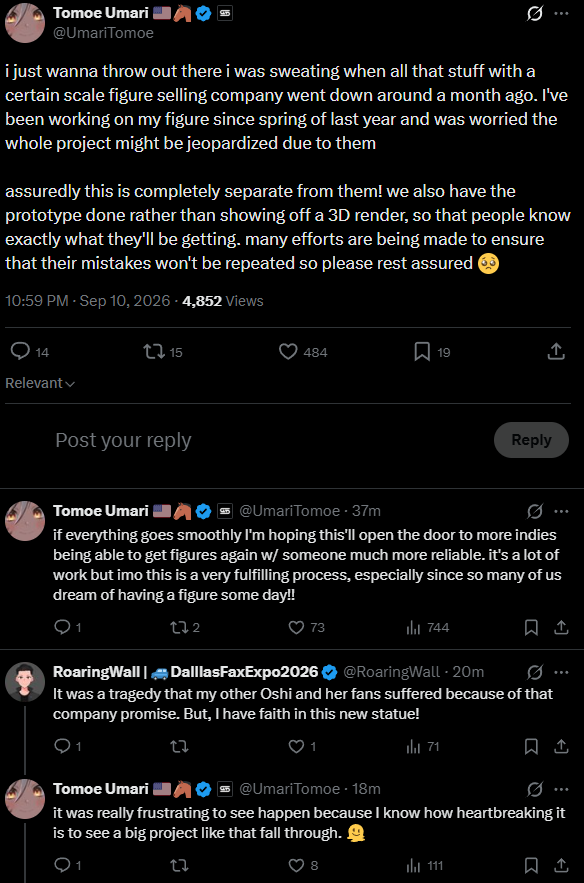Open more options on the 37m reply
Image resolution: width=584 pixels, height=883 pixels.
(x=561, y=511)
